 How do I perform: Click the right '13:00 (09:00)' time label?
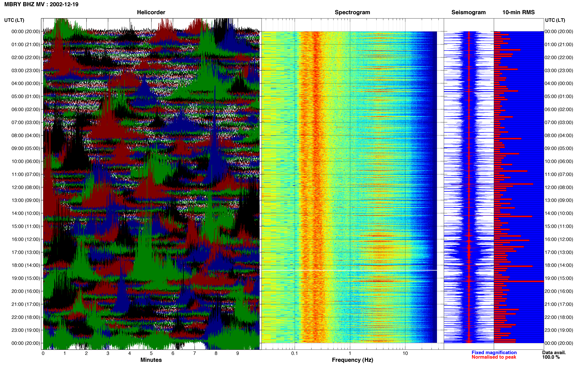click(559, 201)
